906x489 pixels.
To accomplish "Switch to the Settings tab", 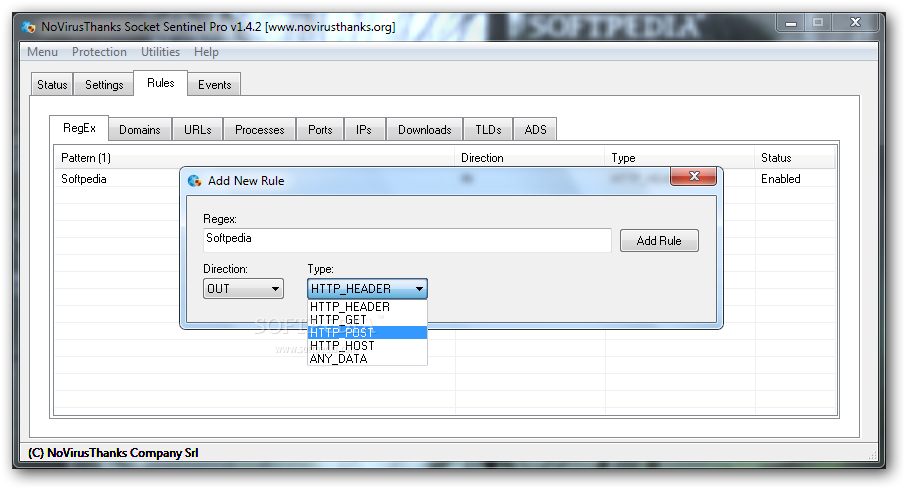I will click(x=104, y=84).
